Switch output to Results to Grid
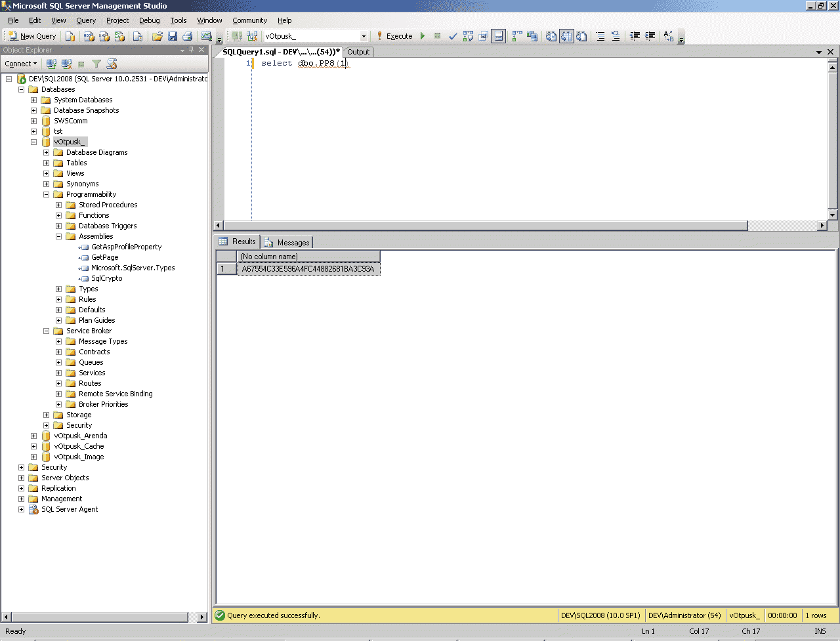 566,36
